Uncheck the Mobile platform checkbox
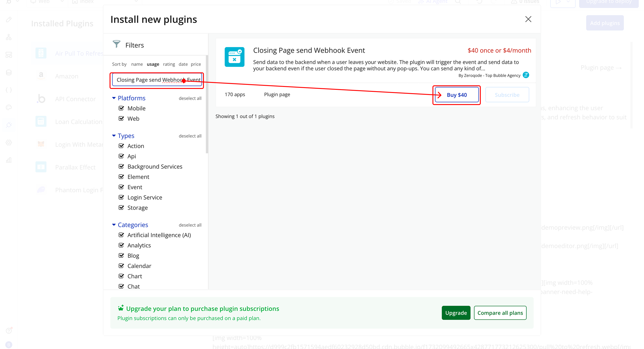This screenshot has width=644, height=349. coord(121,108)
